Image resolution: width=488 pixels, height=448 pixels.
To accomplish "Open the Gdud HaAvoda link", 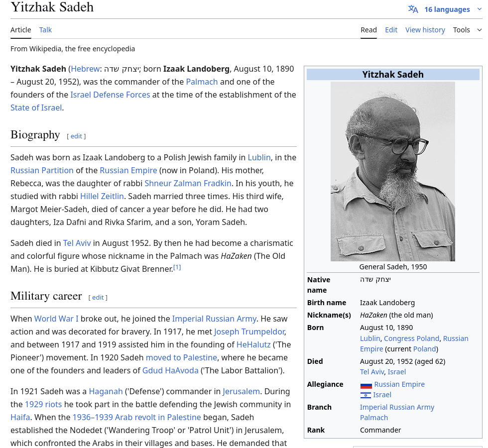I will [x=170, y=370].
